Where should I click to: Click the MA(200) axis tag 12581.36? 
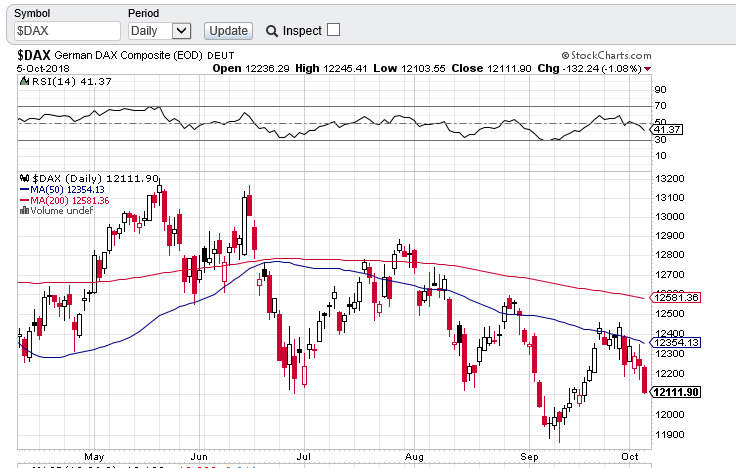click(675, 298)
